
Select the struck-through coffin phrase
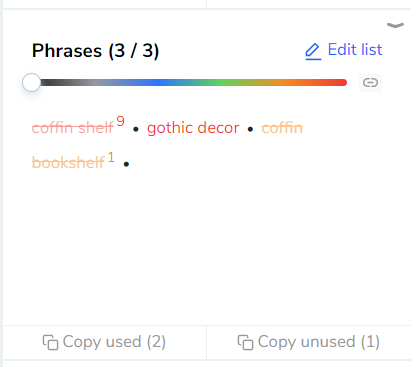pos(282,128)
